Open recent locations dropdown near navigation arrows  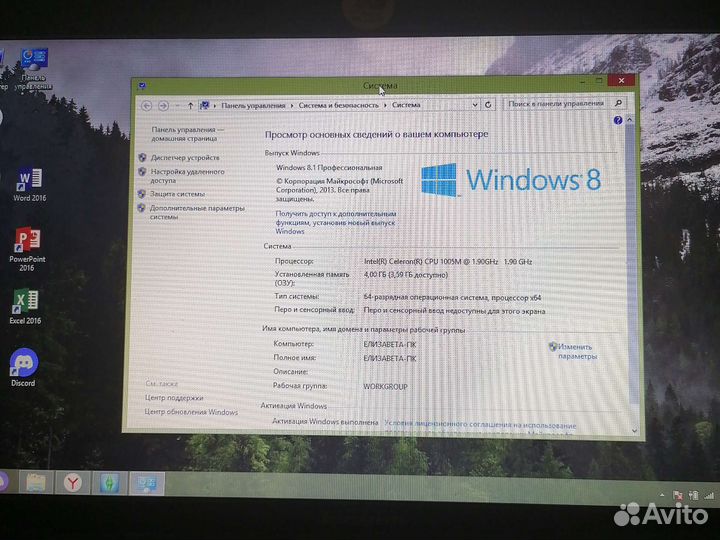click(177, 106)
